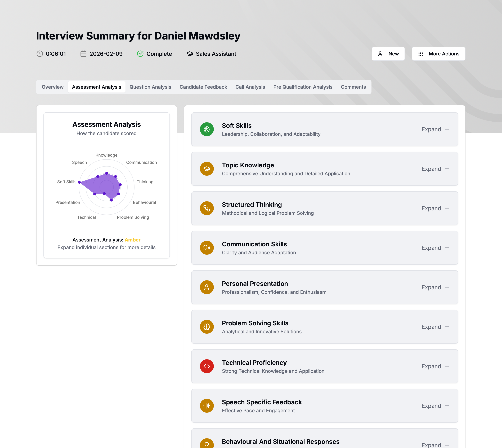Click the New status button

(388, 54)
